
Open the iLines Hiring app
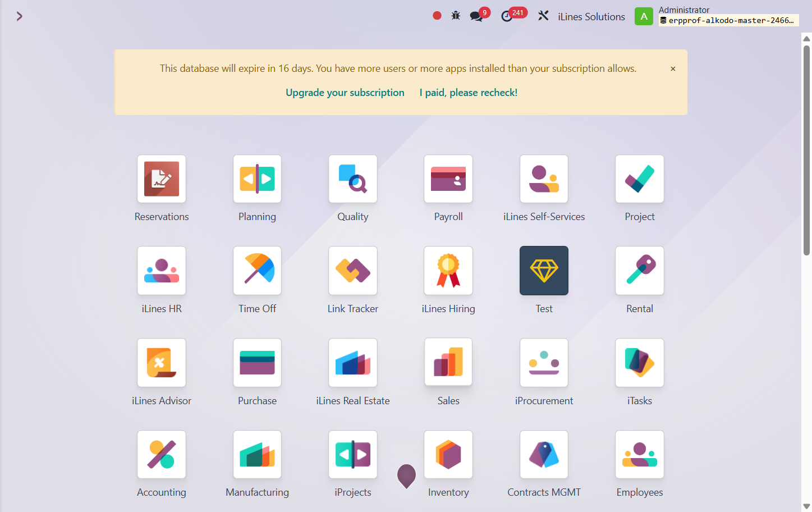[448, 271]
